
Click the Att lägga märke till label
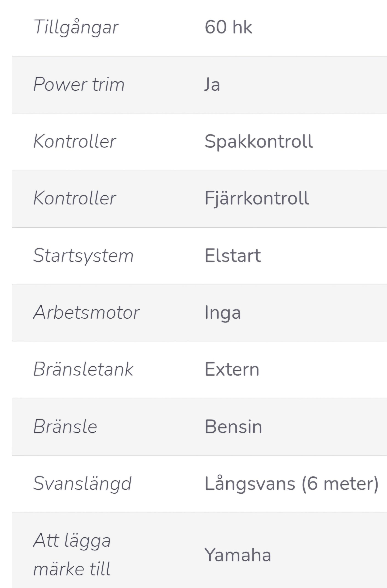point(72,554)
